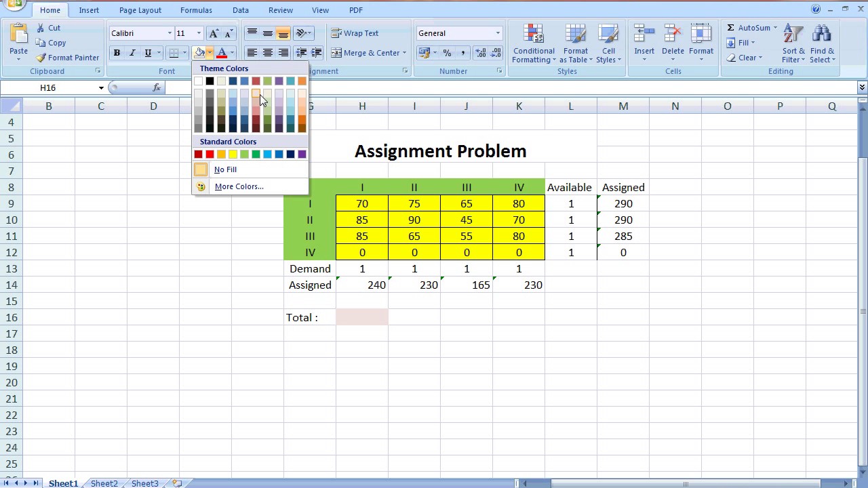This screenshot has width=868, height=488.
Task: Select pink cell H16 beside Total
Action: click(x=362, y=317)
